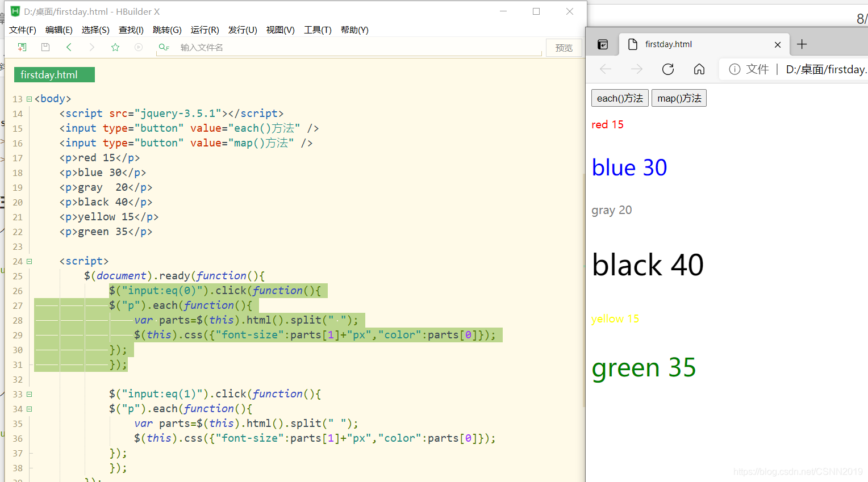Open the 查找(I) menu
This screenshot has width=868, height=482.
pyautogui.click(x=131, y=30)
